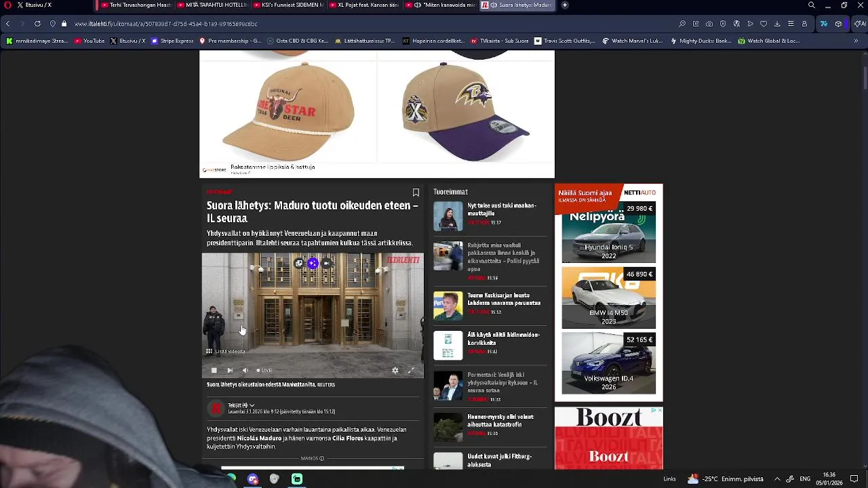This screenshot has width=868, height=488.
Task: Open 'TVkaista - Sub Suora' bookmark
Action: click(500, 41)
